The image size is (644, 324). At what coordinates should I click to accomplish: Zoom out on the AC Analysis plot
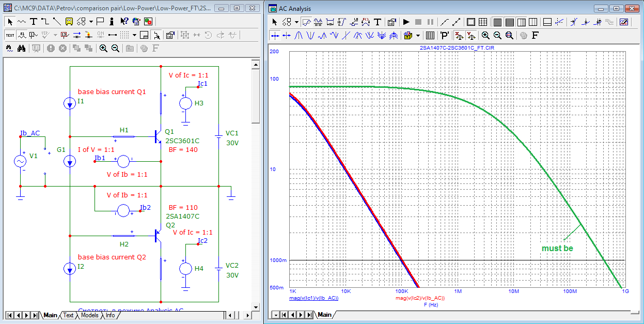497,36
